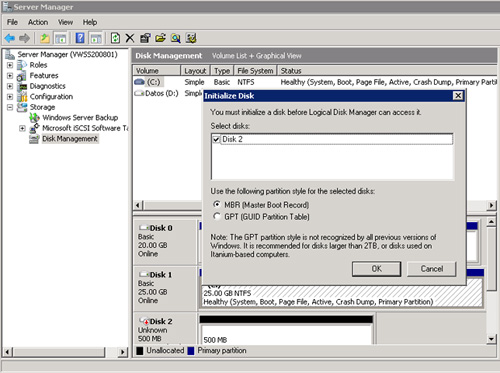The image size is (500, 373).
Task: Click volume list scroll left arrow
Action: (138, 205)
